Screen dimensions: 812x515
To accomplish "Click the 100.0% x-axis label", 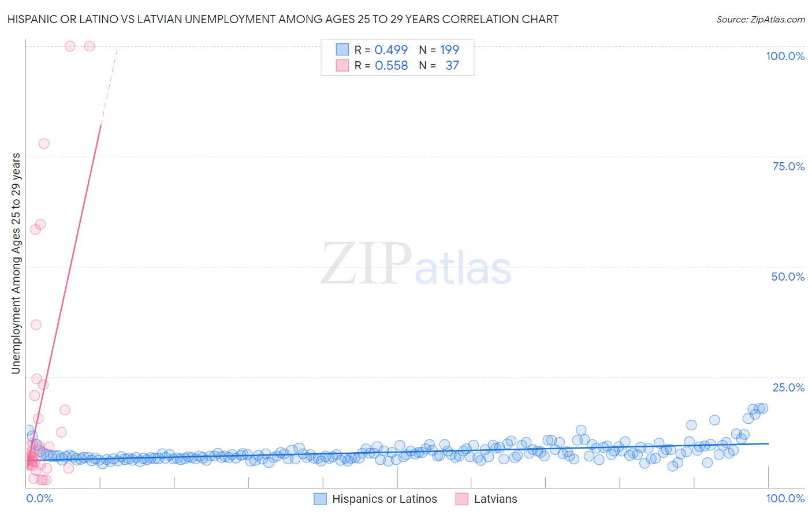I will coord(785,498).
